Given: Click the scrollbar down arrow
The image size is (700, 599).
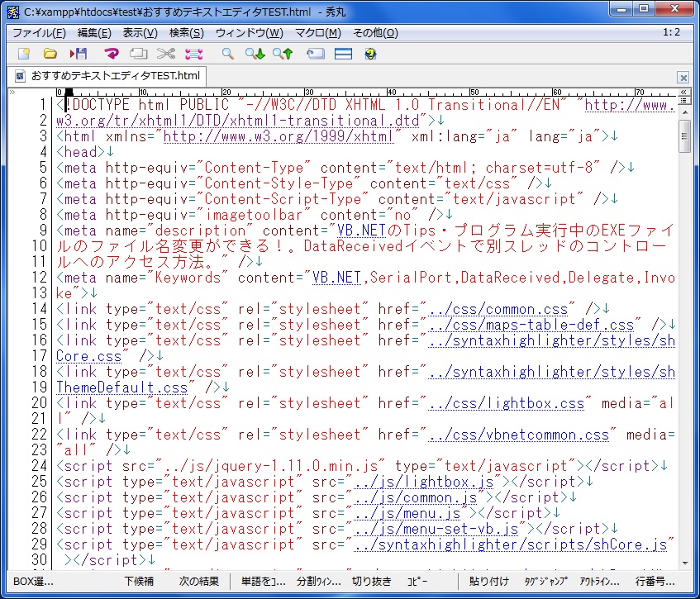Looking at the screenshot, I should pos(684,563).
